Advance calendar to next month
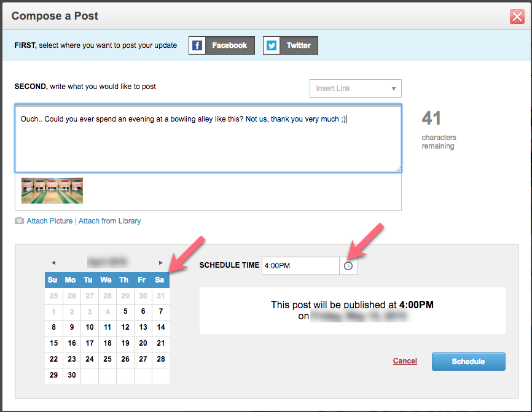The image size is (532, 412). pos(160,263)
